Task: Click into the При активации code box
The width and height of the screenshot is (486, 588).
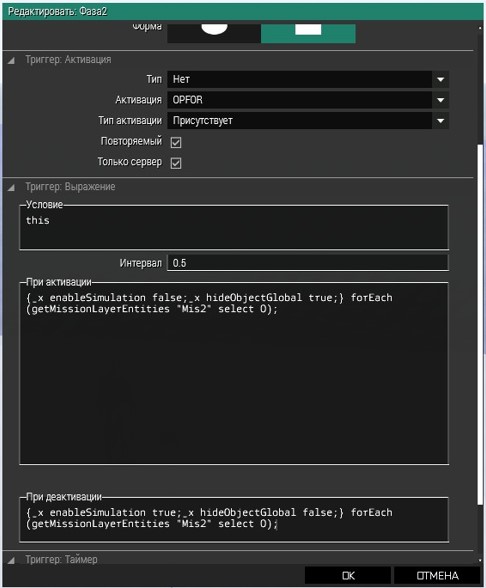Action: point(234,374)
